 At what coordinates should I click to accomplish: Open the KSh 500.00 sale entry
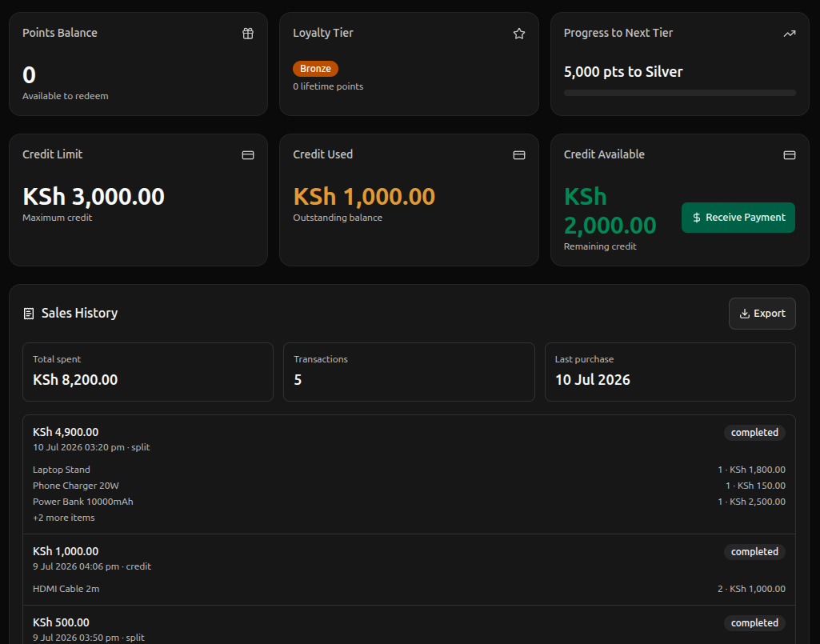coord(409,625)
